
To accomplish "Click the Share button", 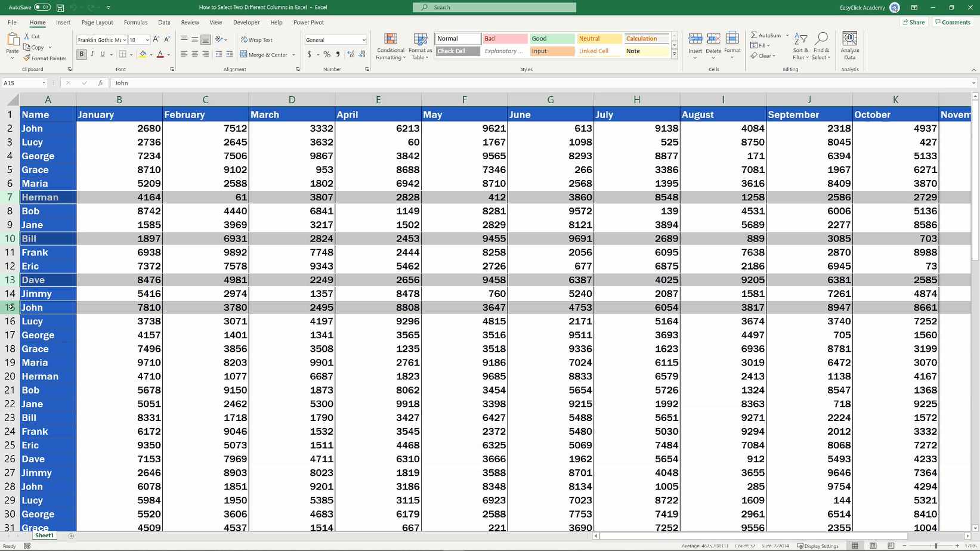I will (x=914, y=22).
